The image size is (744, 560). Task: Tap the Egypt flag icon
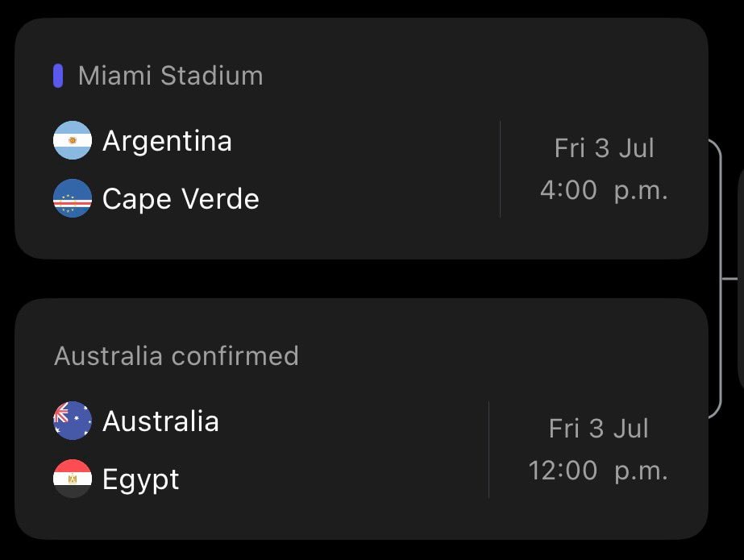72,479
